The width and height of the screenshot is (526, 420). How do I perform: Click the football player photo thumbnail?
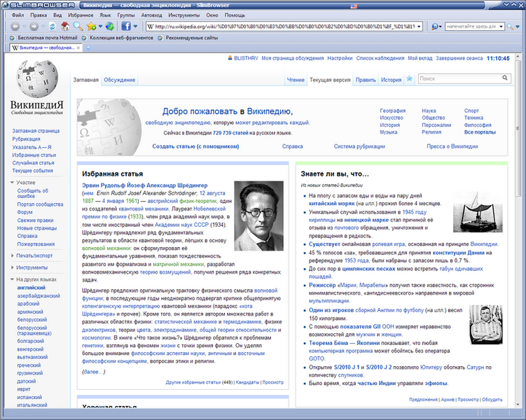(x=486, y=325)
